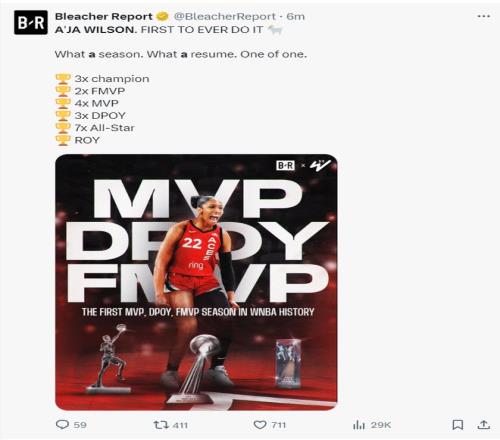View analytics via bar chart icon
The height and width of the screenshot is (440, 500).
click(359, 425)
